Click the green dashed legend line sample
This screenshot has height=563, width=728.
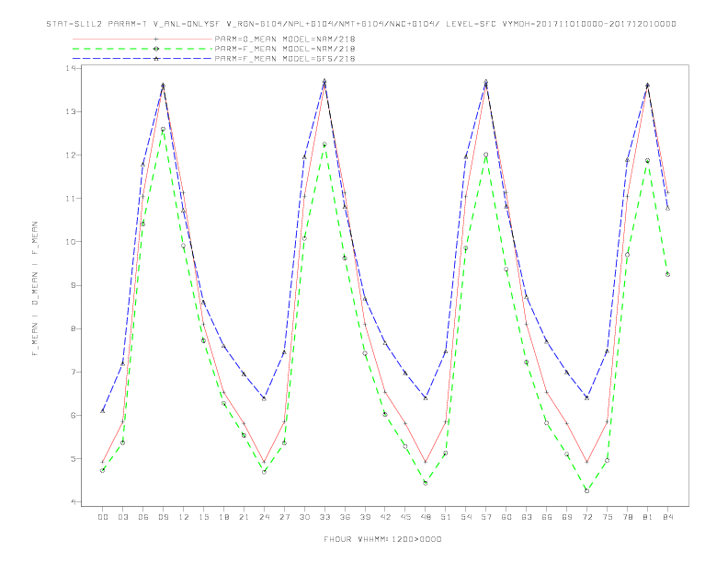(x=142, y=49)
